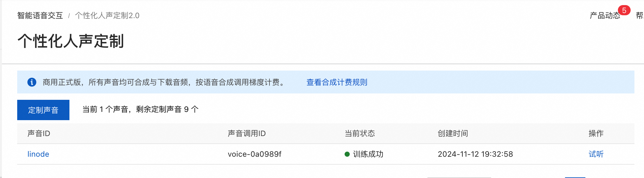Click the 定制声音 button

43,110
